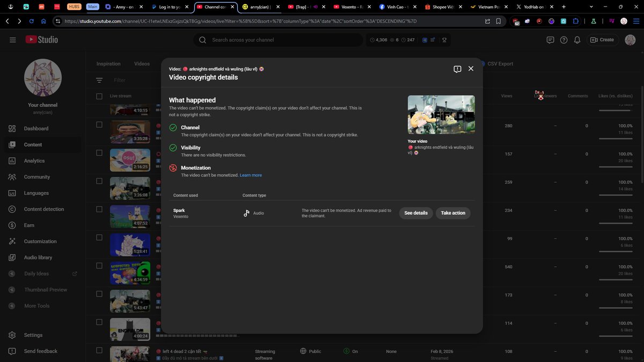
Task: Check the box for the 4:00:24 video
Action: [x=99, y=322]
